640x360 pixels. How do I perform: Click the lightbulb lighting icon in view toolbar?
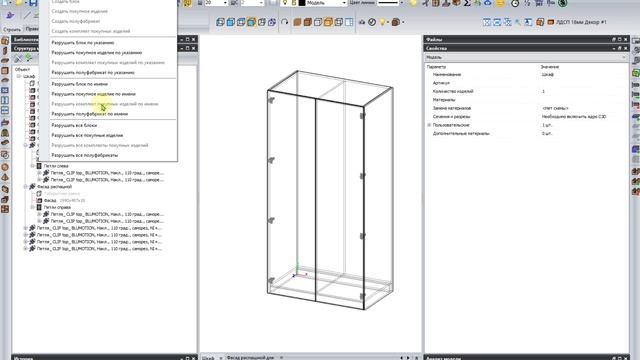tap(382, 22)
